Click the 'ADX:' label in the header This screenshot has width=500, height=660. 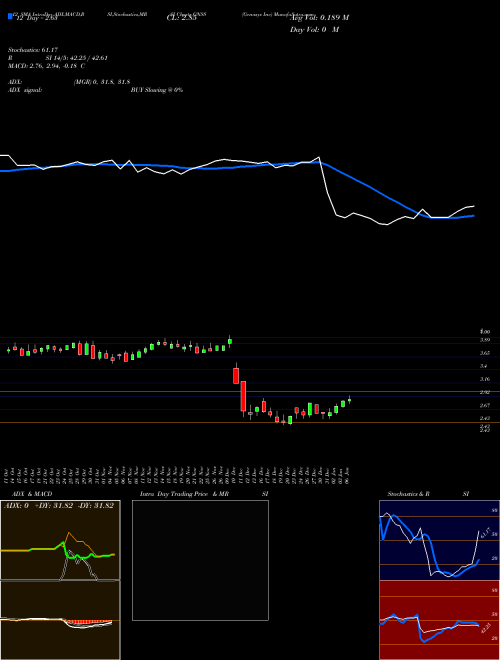point(15,82)
